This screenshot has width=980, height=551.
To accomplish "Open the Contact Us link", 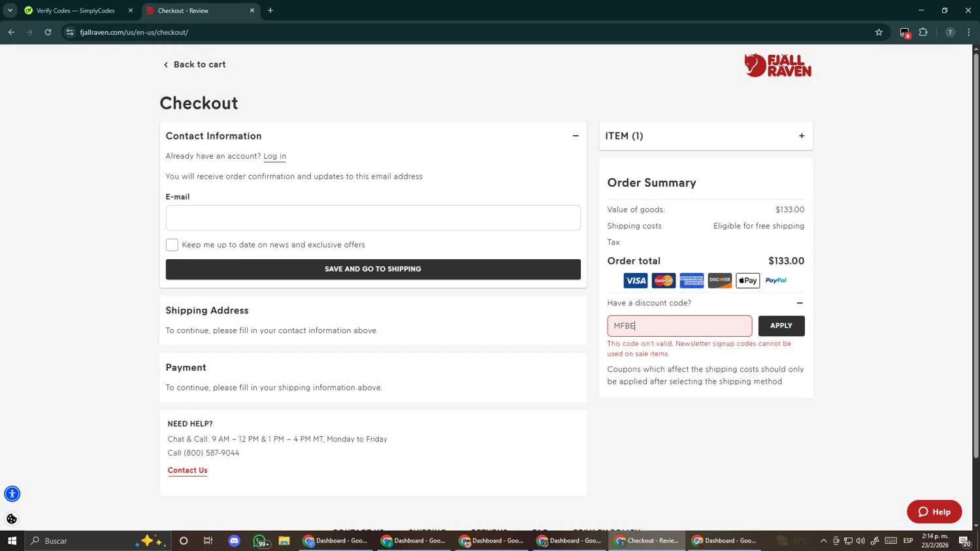I will [188, 470].
